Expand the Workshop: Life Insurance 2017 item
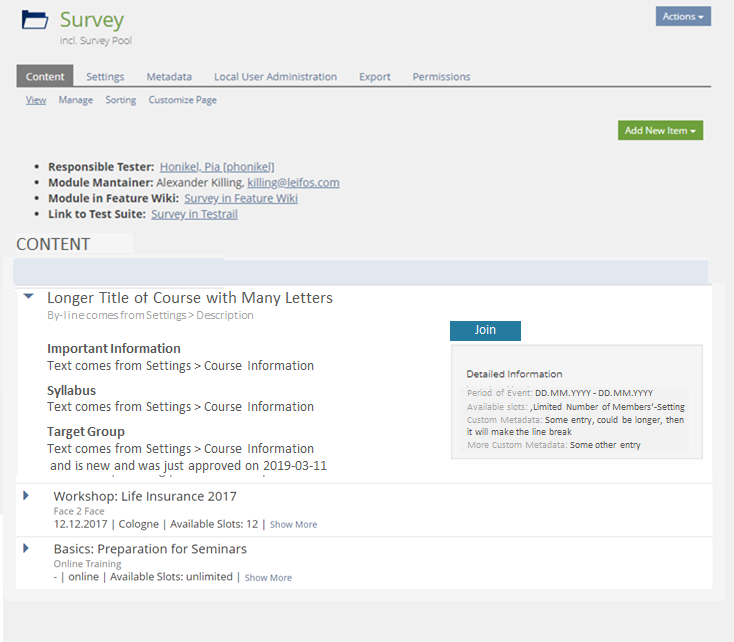The height and width of the screenshot is (642, 734). (x=27, y=496)
